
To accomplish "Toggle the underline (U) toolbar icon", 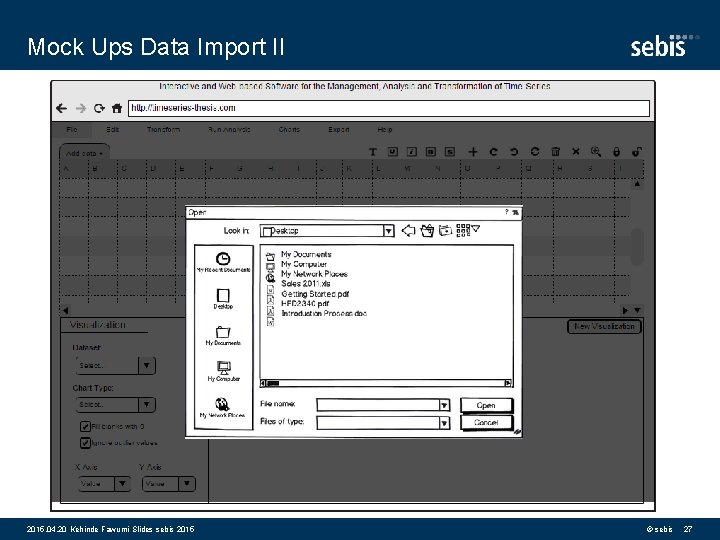I will coord(393,152).
